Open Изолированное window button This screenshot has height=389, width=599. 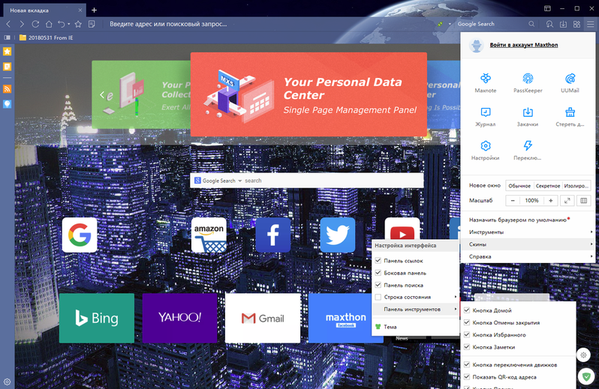click(576, 186)
